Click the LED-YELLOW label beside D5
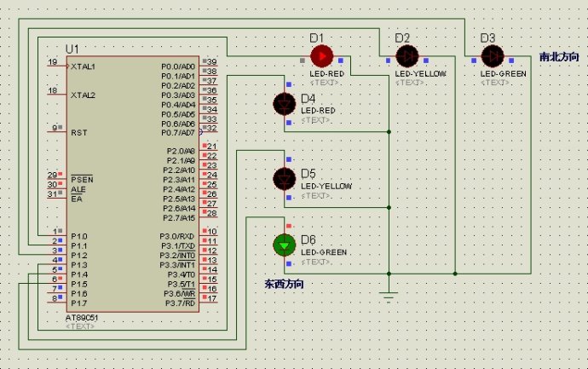Image resolution: width=588 pixels, height=369 pixels. point(326,186)
